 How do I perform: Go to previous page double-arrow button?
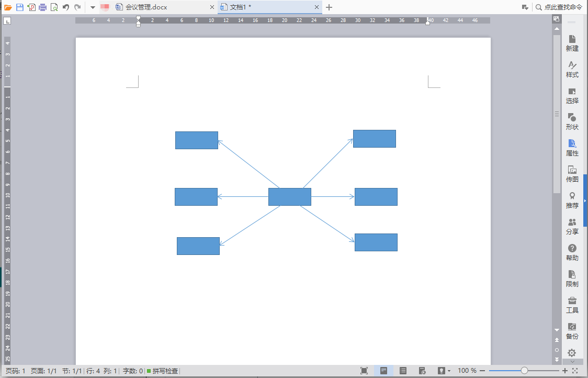[x=557, y=340]
